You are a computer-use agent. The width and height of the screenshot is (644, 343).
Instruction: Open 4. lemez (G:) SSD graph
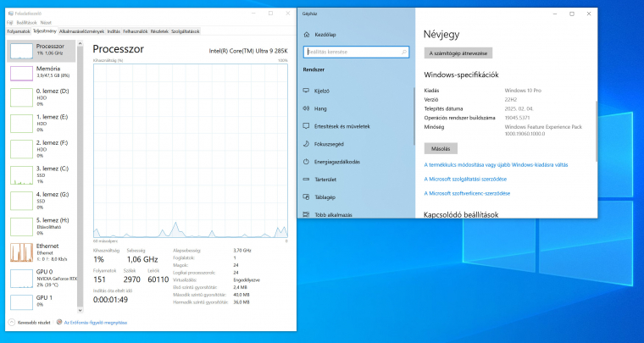(21, 201)
